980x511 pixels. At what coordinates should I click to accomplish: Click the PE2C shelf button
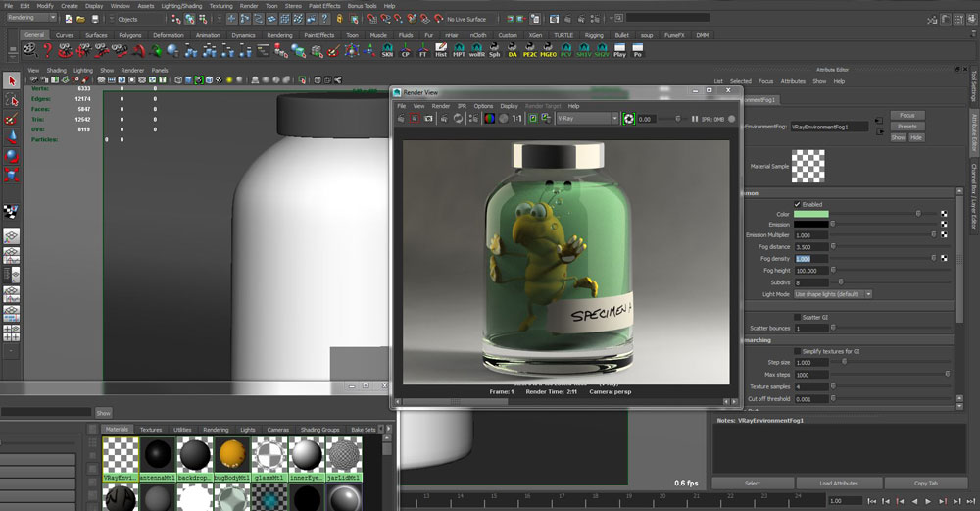pyautogui.click(x=530, y=50)
